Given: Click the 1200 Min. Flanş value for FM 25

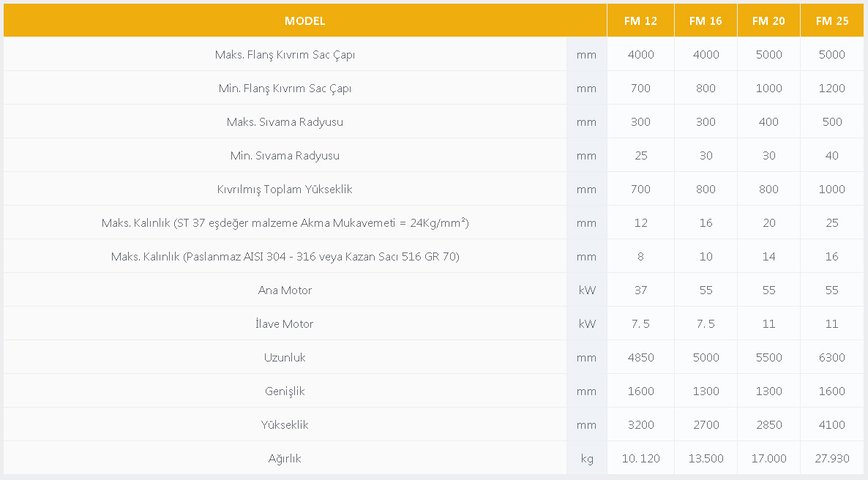Looking at the screenshot, I should point(832,89).
